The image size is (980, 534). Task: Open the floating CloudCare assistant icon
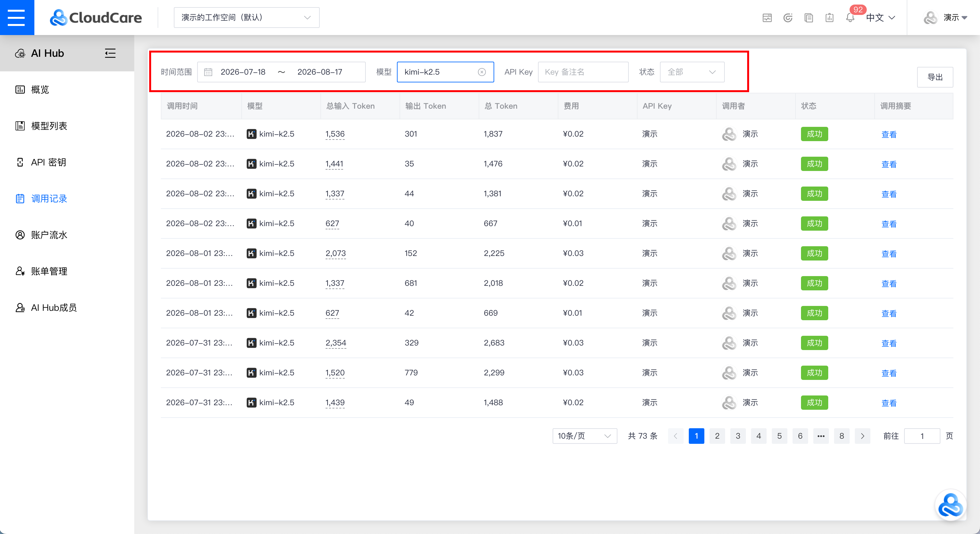pos(950,505)
